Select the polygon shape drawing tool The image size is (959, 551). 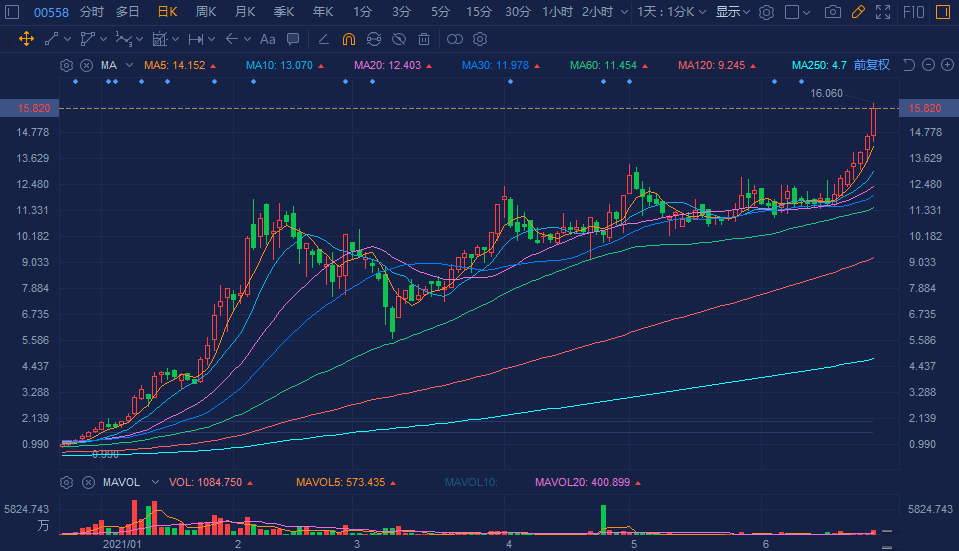point(87,39)
